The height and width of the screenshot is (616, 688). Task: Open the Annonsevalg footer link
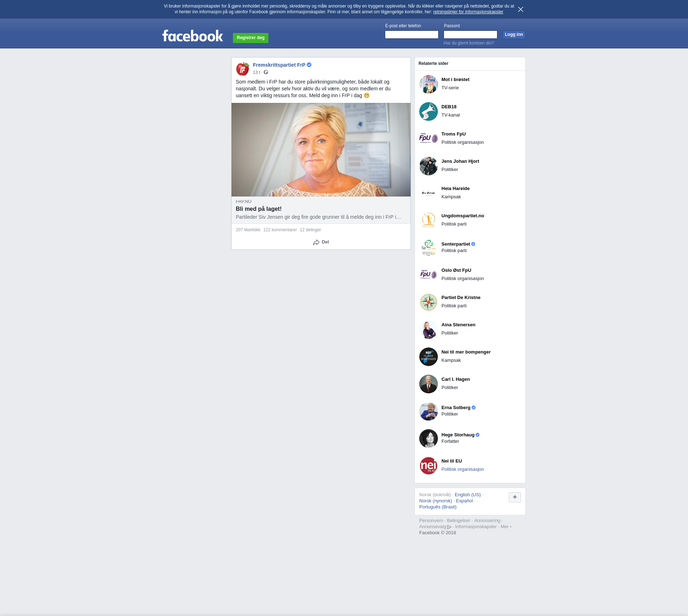coord(435,527)
